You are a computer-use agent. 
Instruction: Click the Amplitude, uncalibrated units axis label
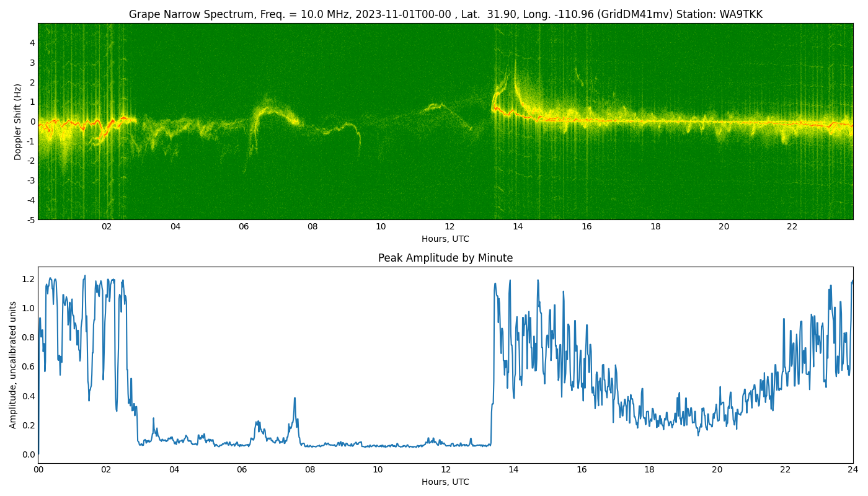coord(13,365)
